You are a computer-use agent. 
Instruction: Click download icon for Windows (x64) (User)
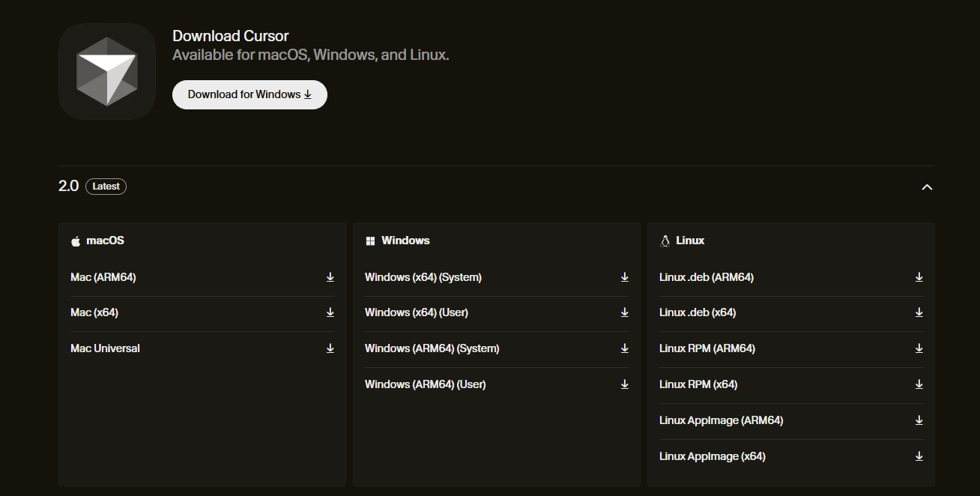point(624,312)
